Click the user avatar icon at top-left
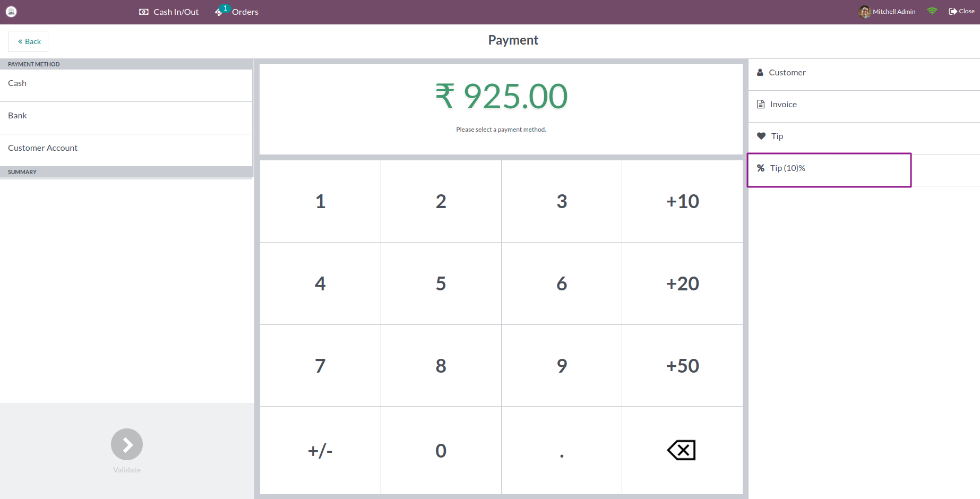Image resolution: width=980 pixels, height=499 pixels. point(11,12)
